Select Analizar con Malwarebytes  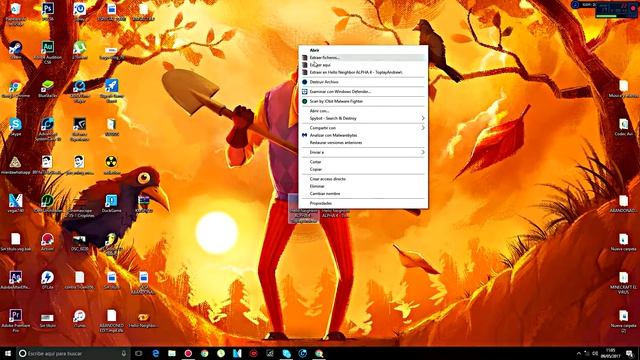click(363, 135)
